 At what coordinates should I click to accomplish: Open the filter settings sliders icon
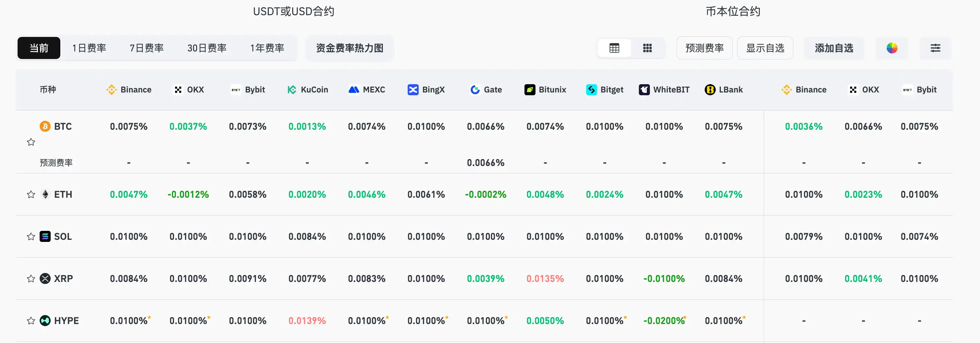(x=935, y=48)
